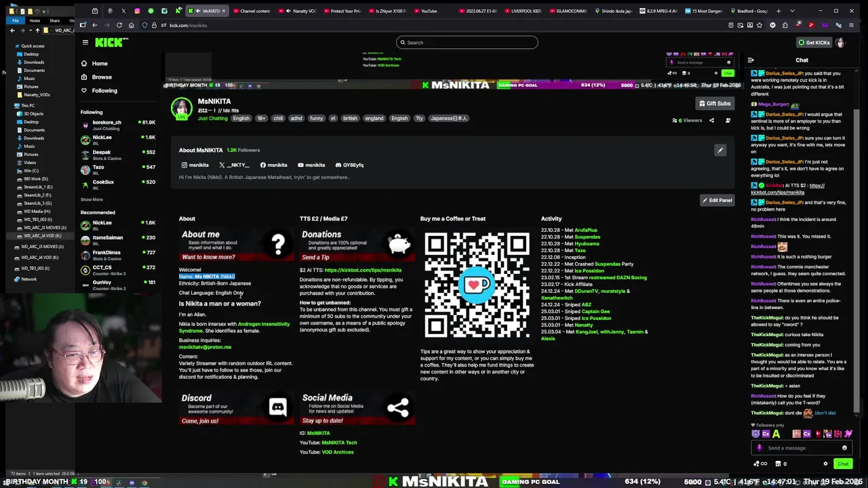
Task: Open GunVoy in Recommended list
Action: [117, 285]
